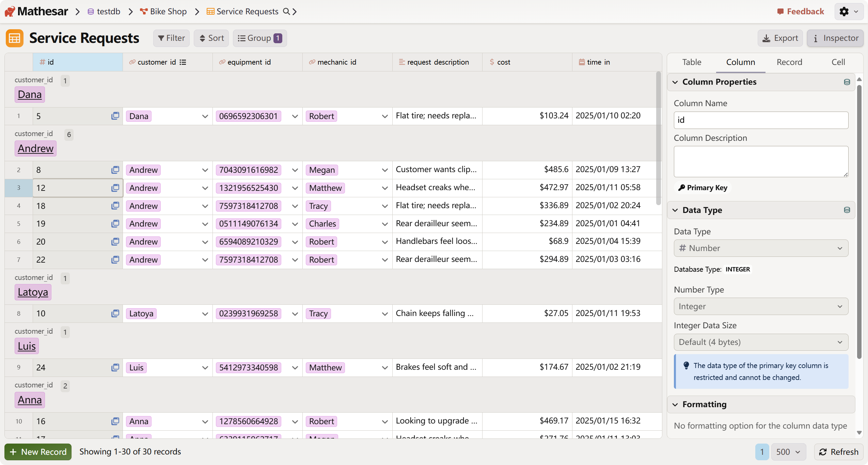Toggle the Inspector panel
Viewport: 868px width, 465px height.
point(835,38)
